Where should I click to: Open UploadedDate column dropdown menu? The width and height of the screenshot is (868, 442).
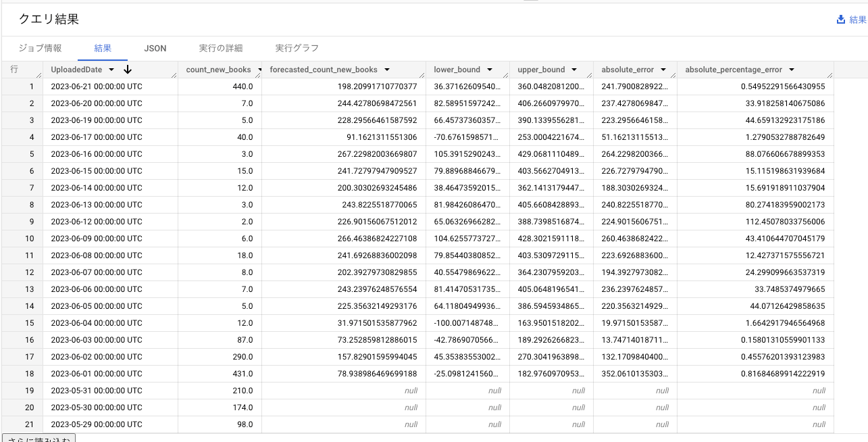(111, 70)
